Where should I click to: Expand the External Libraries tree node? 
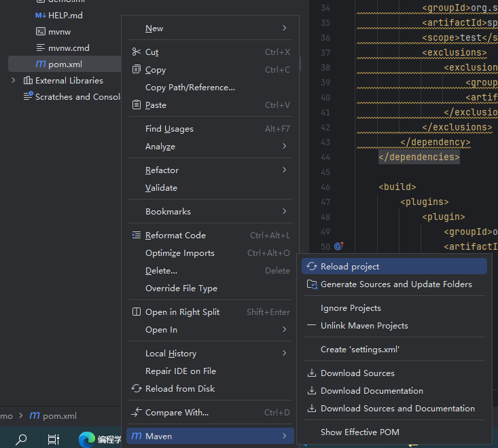14,80
